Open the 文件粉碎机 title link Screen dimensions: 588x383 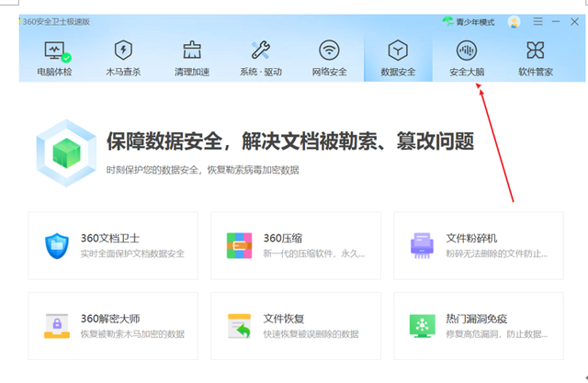tap(471, 238)
